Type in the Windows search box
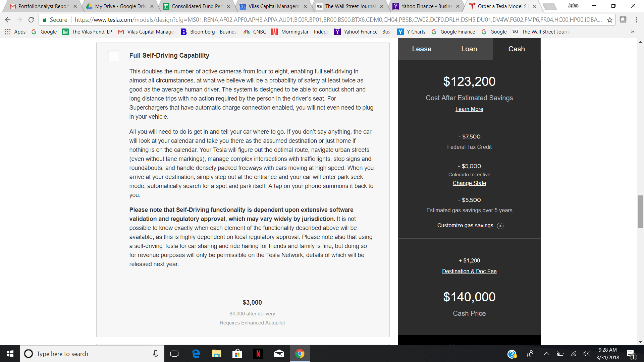This screenshot has width=644, height=362. [x=91, y=354]
